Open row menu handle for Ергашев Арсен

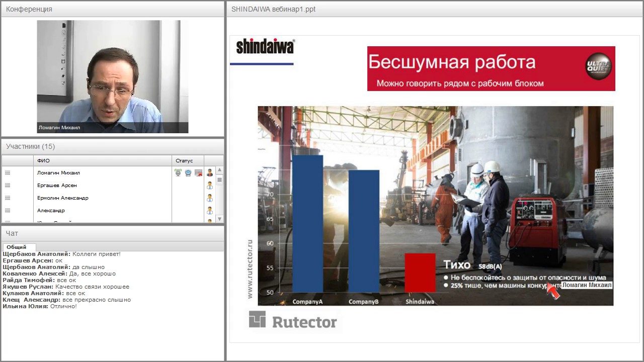(x=8, y=185)
